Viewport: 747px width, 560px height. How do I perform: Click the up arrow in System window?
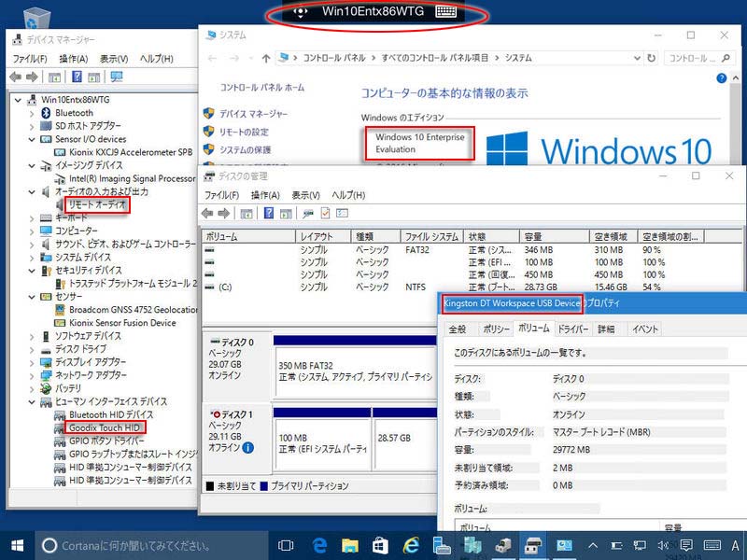[266, 58]
